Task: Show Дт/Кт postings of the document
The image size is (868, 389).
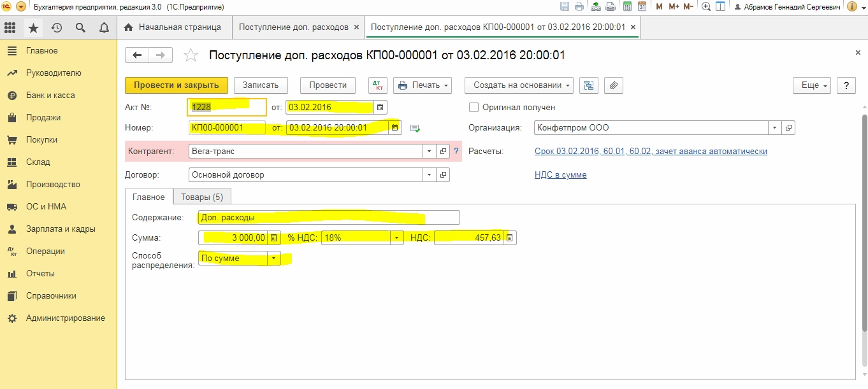Action: pos(378,85)
